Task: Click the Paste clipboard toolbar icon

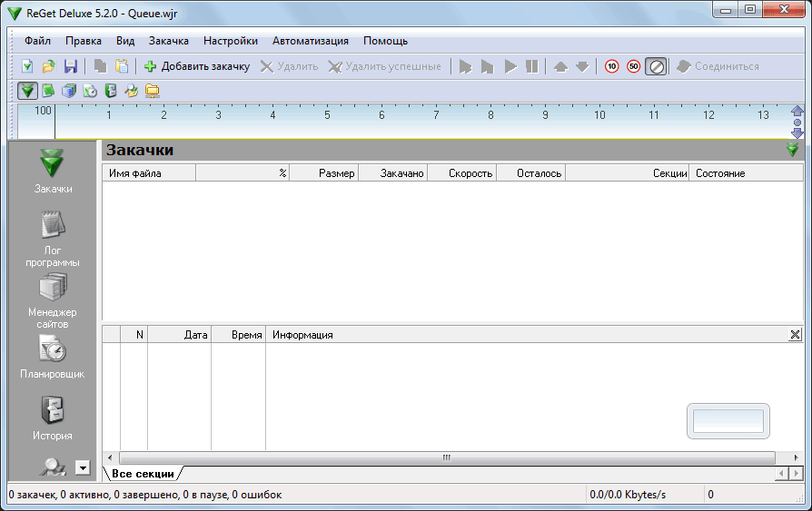Action: pos(122,66)
